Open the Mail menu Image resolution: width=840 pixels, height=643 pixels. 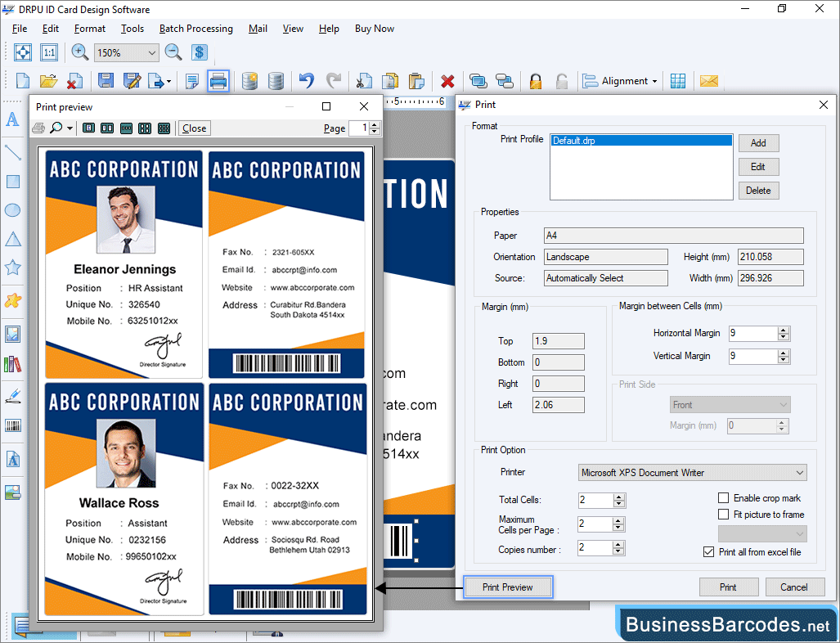[258, 29]
